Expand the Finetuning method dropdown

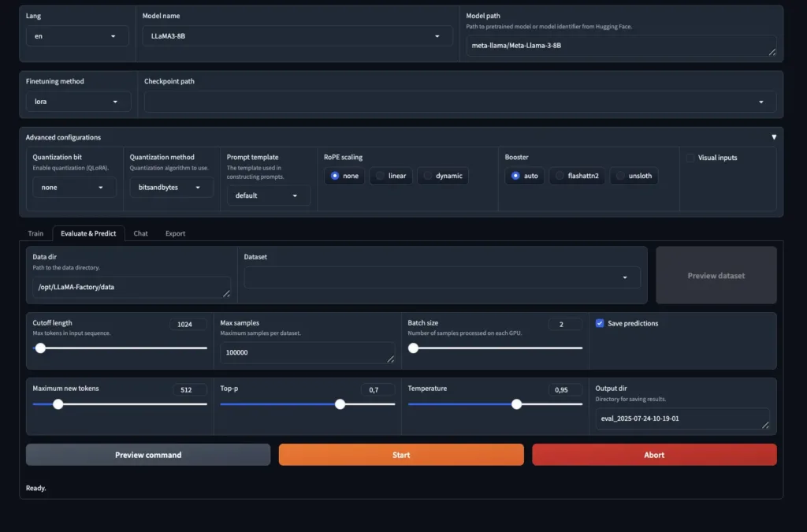pyautogui.click(x=77, y=102)
